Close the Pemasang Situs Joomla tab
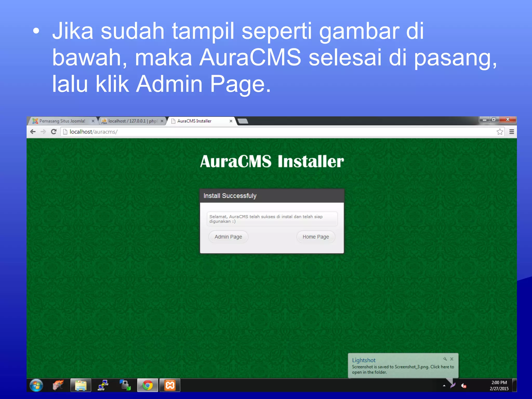532x399 pixels. tap(93, 121)
